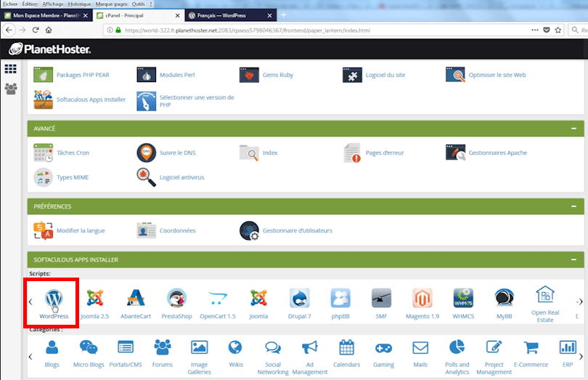Reload the page with refresh button

(36, 30)
